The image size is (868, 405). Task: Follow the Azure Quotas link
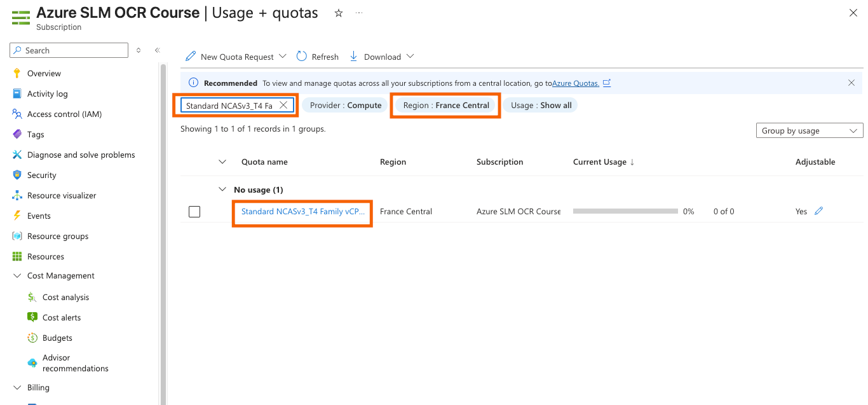coord(576,83)
